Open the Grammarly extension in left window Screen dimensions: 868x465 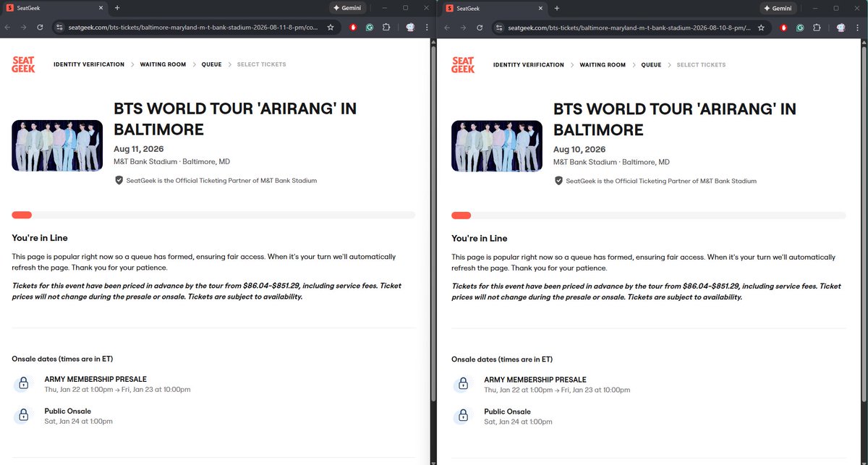pos(370,27)
